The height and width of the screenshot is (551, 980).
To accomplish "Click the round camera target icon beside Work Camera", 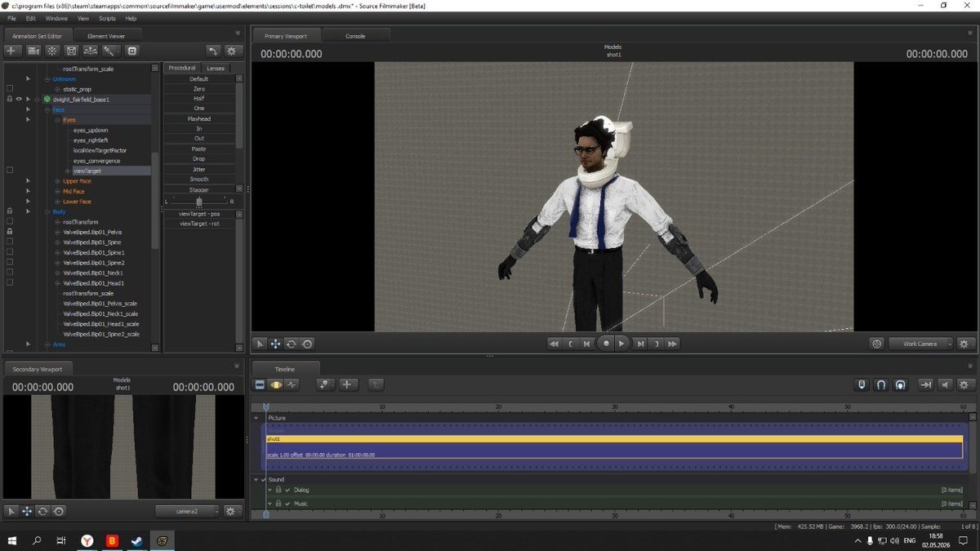I will (876, 344).
